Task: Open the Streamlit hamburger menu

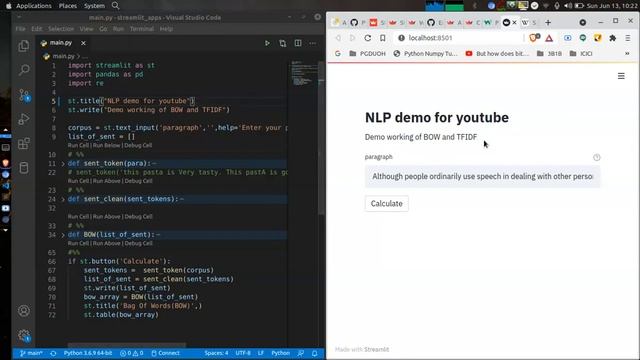Action: point(621,76)
